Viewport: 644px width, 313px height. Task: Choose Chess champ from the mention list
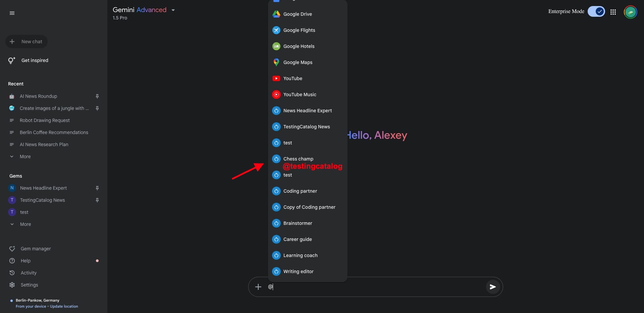pyautogui.click(x=308, y=159)
